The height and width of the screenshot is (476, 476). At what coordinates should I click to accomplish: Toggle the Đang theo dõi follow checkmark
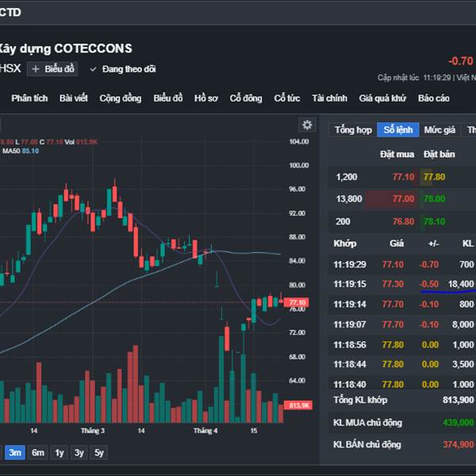click(94, 69)
